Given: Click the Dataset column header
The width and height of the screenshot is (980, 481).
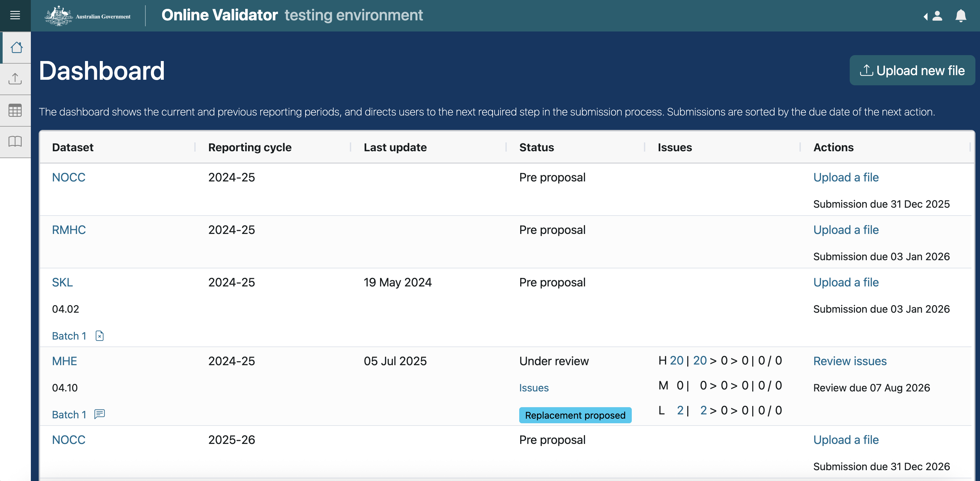Looking at the screenshot, I should pyautogui.click(x=73, y=147).
